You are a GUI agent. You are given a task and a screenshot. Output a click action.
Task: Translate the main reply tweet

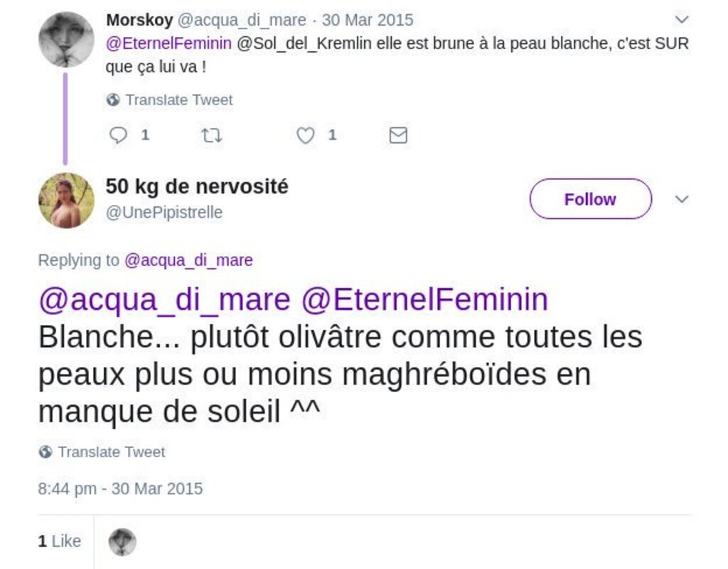(x=111, y=452)
